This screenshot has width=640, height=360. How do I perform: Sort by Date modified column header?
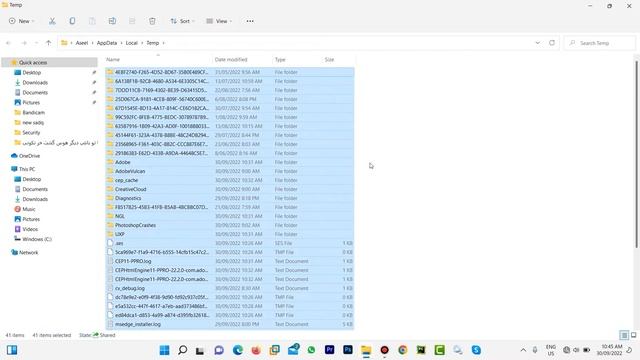click(x=242, y=60)
